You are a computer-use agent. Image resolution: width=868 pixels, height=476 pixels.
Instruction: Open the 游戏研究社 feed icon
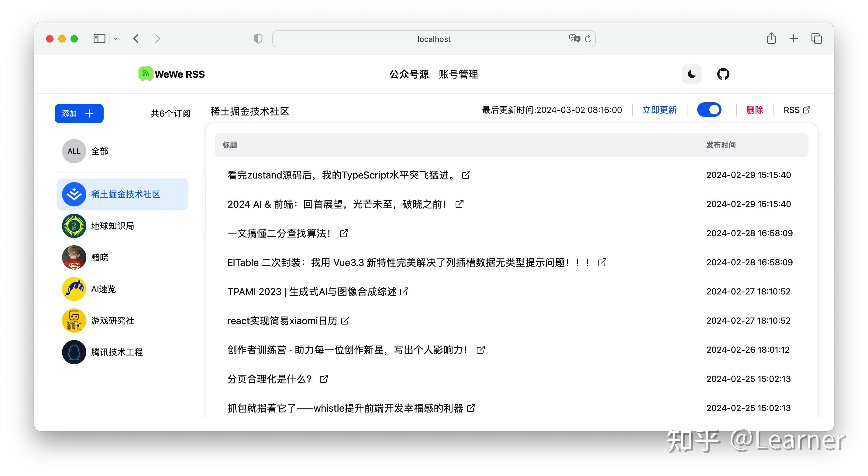[x=74, y=321]
